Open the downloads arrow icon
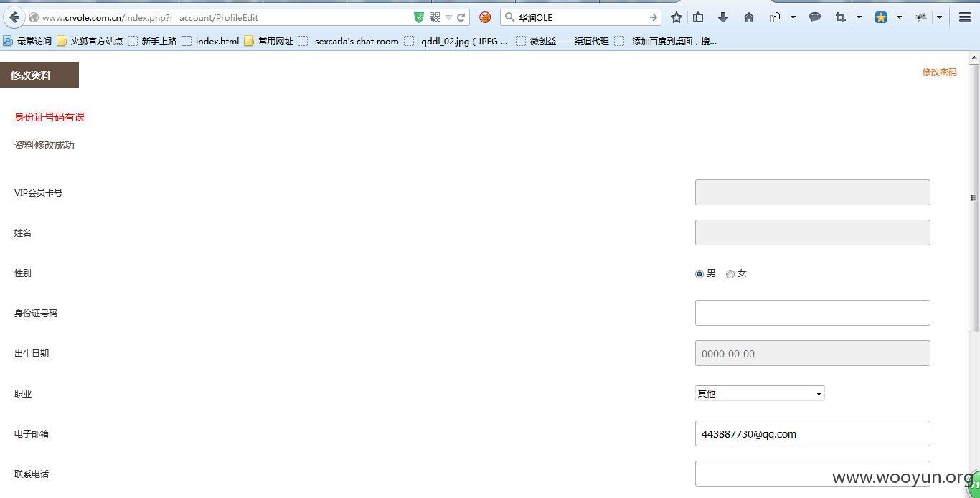 (723, 17)
